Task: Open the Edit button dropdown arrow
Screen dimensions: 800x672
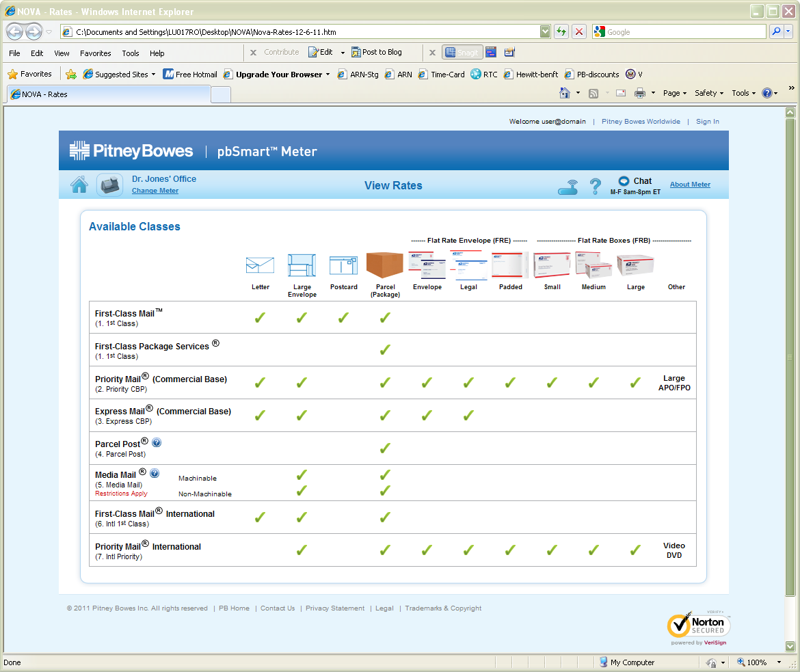Action: pyautogui.click(x=343, y=53)
